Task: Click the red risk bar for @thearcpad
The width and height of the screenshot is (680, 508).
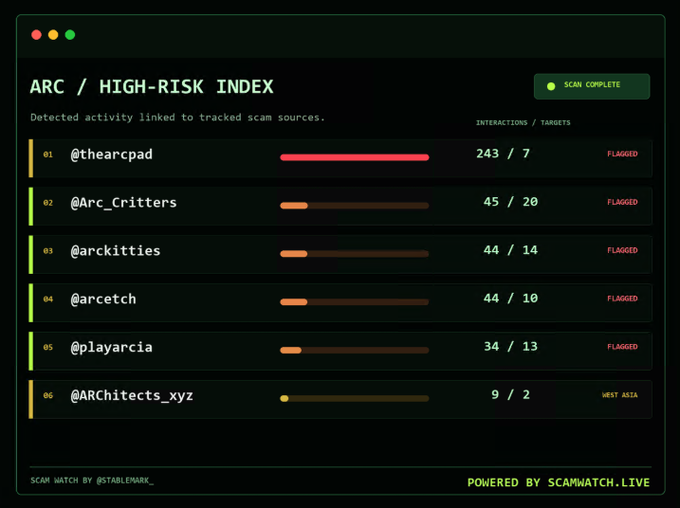Action: (354, 157)
